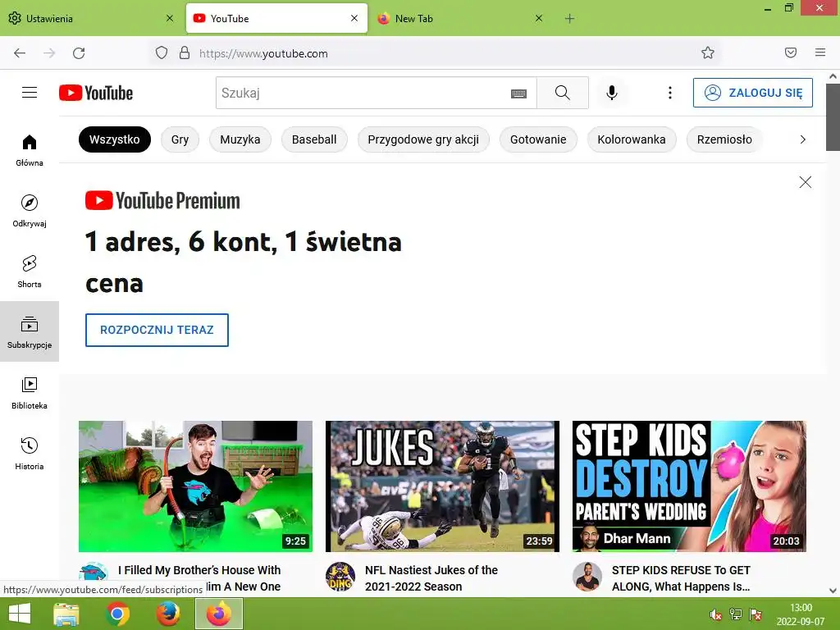Click the page vertical scrollbar thumb
840x630 pixels.
[833, 116]
